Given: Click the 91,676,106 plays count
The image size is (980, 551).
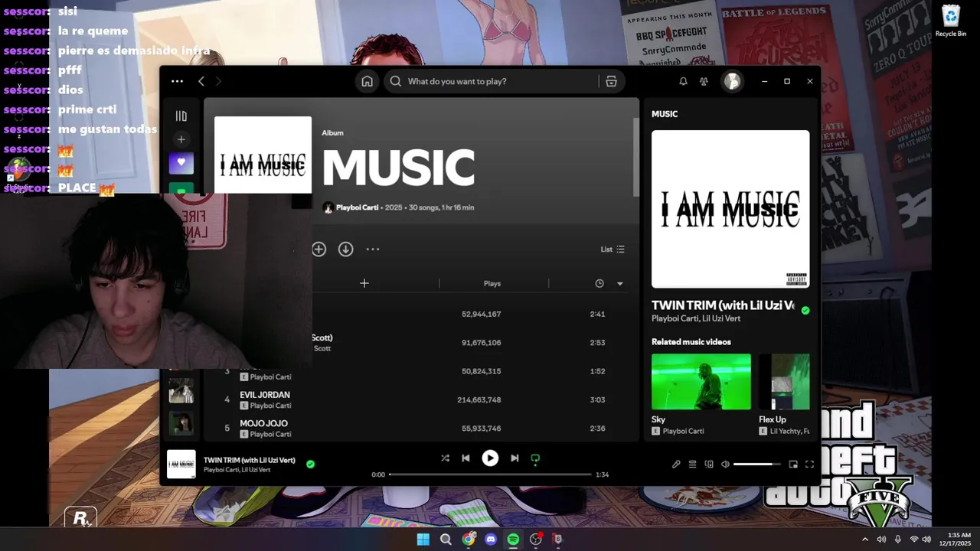Looking at the screenshot, I should [482, 343].
